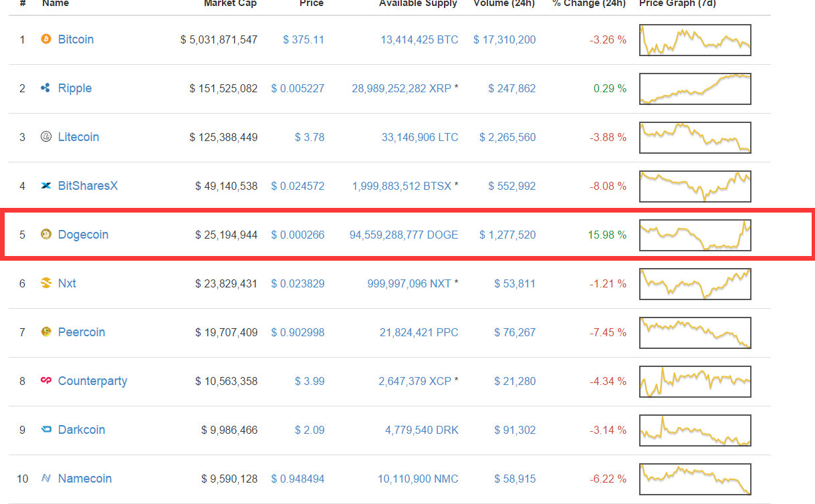View Ripple 7-day price graph

click(x=695, y=89)
